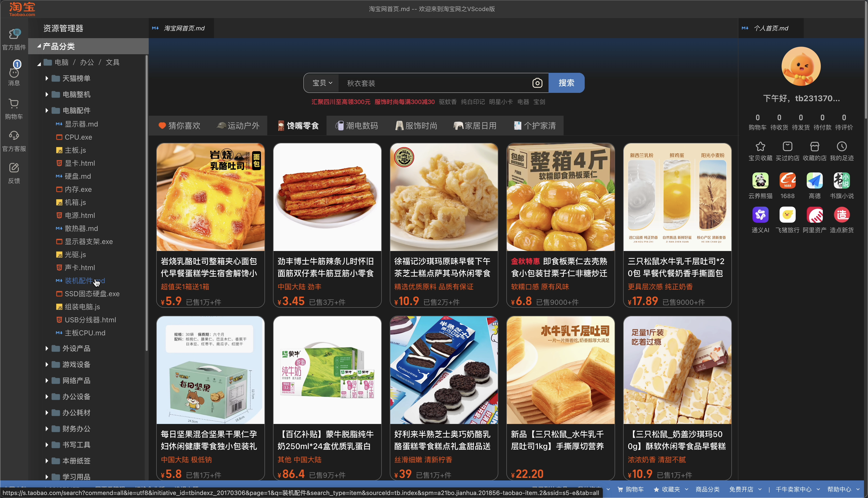The width and height of the screenshot is (868, 498).
Task: Expand the 外设产品 folder
Action: pyautogui.click(x=46, y=349)
